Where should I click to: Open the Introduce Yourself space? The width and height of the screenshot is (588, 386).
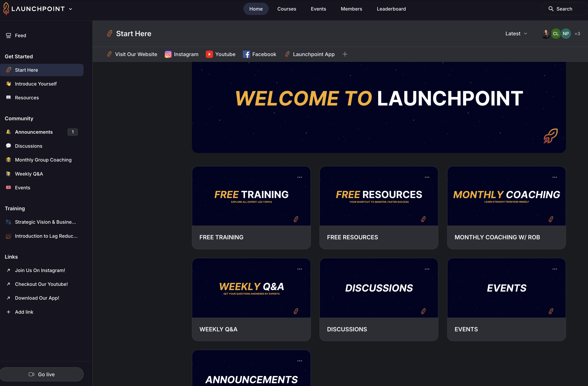point(42,84)
